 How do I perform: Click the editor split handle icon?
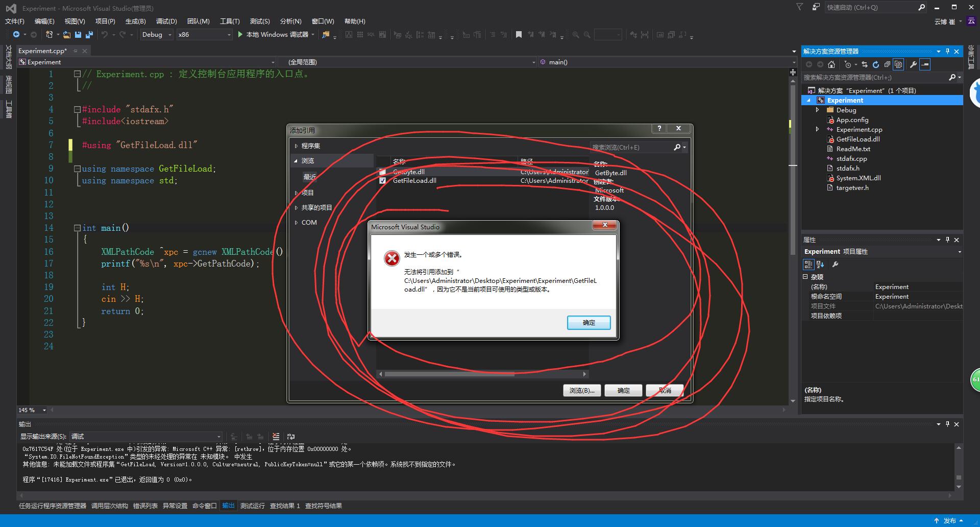pyautogui.click(x=793, y=73)
